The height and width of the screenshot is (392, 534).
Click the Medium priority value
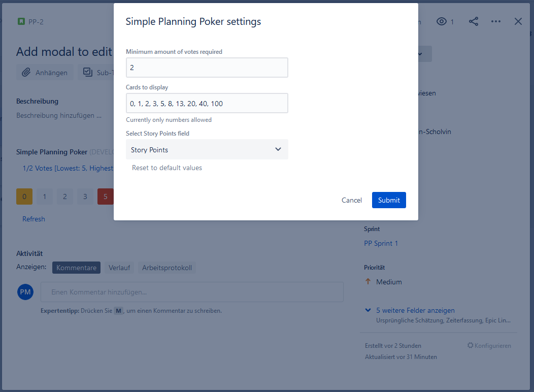(x=389, y=282)
